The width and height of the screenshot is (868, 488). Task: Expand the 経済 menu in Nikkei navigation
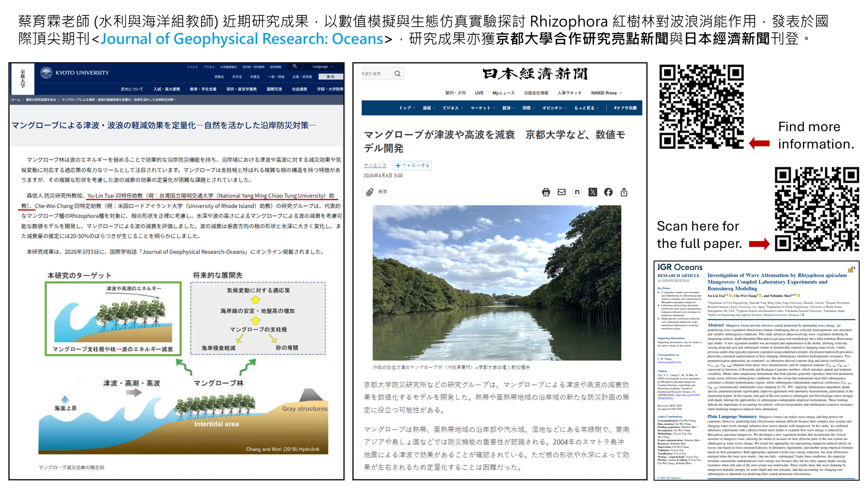click(509, 108)
